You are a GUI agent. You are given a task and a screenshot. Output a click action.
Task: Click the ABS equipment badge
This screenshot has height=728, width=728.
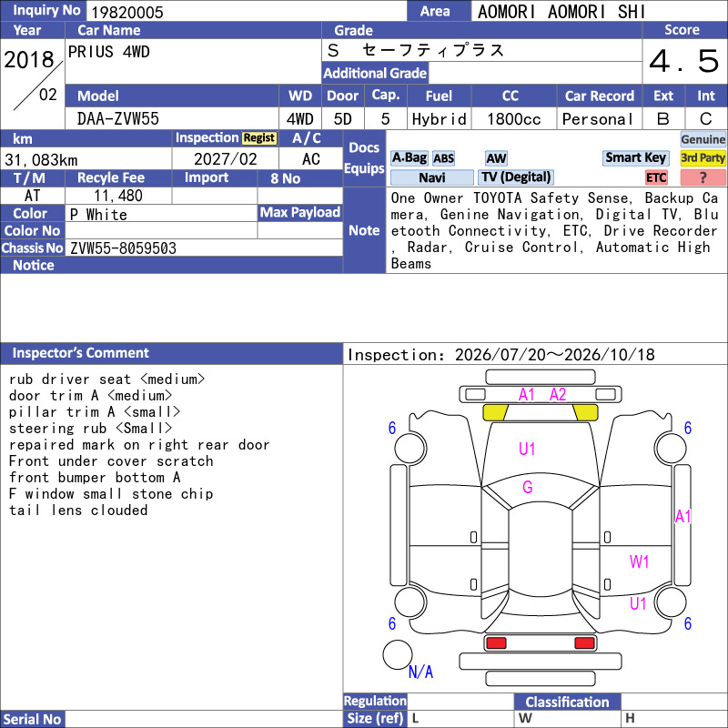443,158
